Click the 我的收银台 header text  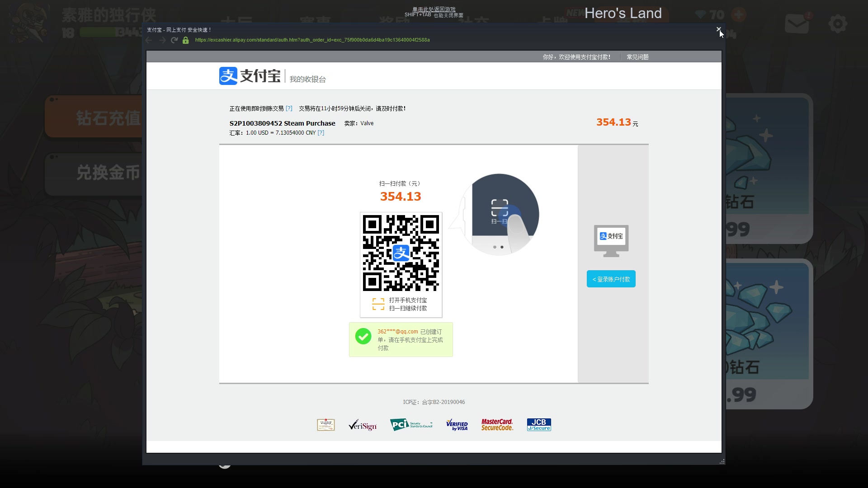click(x=308, y=80)
